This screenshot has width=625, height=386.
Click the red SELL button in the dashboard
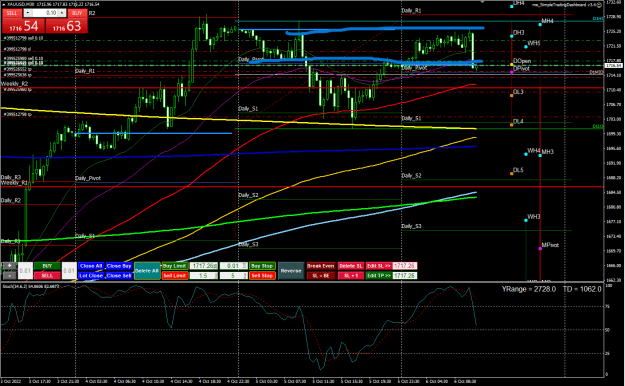click(47, 276)
